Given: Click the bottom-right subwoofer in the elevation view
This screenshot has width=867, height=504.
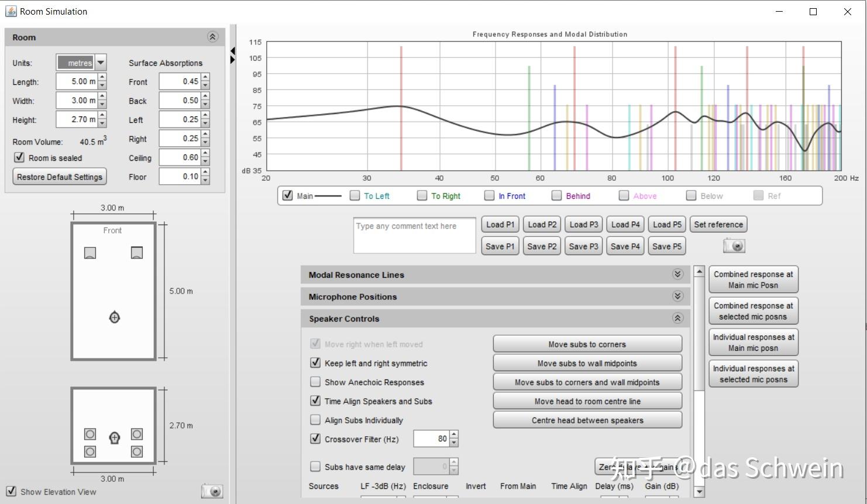Looking at the screenshot, I should 137,451.
